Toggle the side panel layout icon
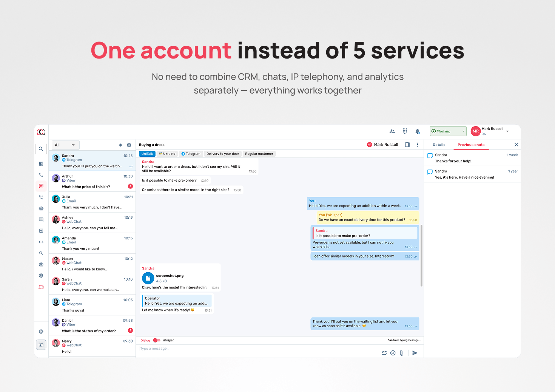Screen dimensions: 555x392 tap(407, 145)
